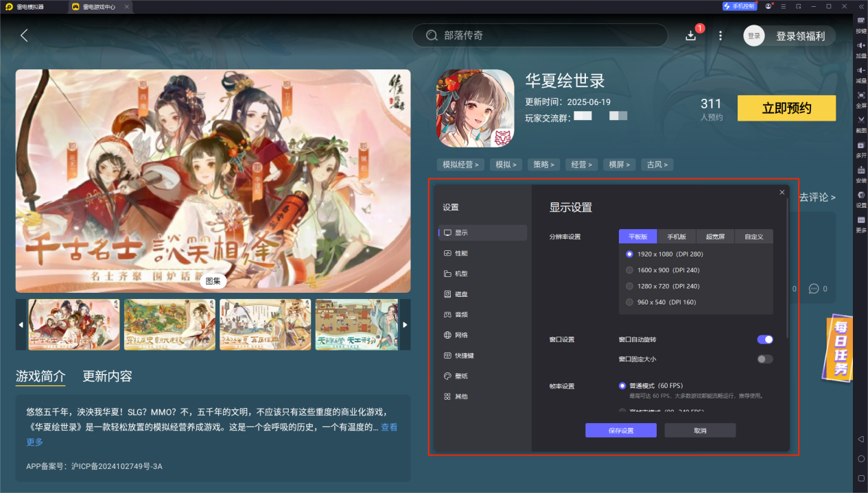Image resolution: width=868 pixels, height=493 pixels.
Task: Open 设置 from the right toolbar
Action: [861, 199]
